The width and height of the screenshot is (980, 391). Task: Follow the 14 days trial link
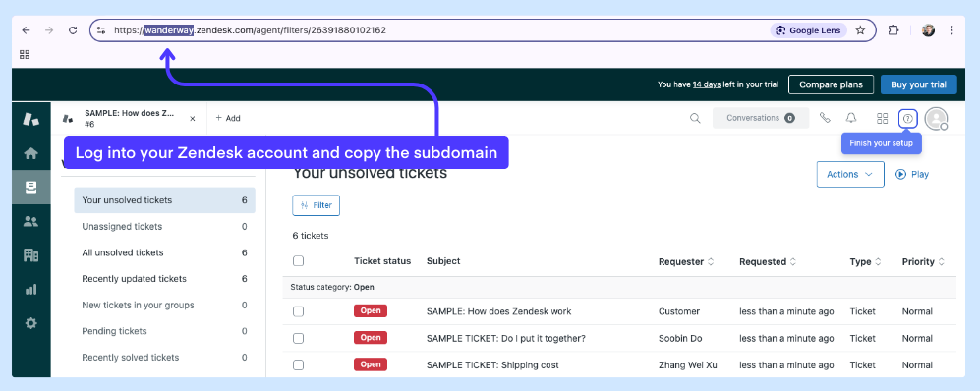pyautogui.click(x=707, y=84)
